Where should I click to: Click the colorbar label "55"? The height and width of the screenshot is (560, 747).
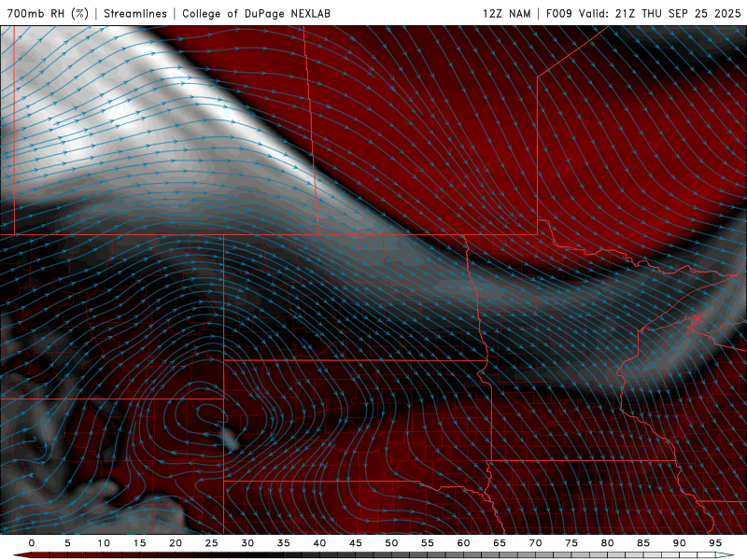(x=428, y=543)
